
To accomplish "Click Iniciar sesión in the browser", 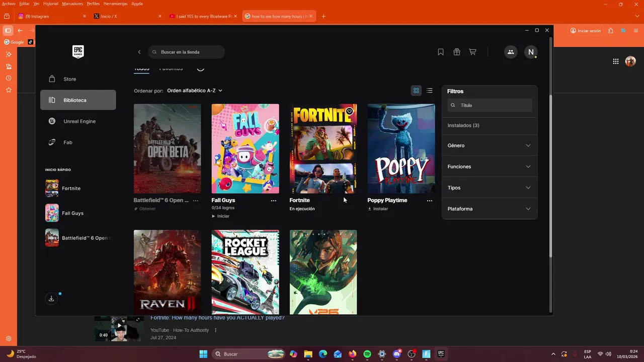I will coord(586,31).
